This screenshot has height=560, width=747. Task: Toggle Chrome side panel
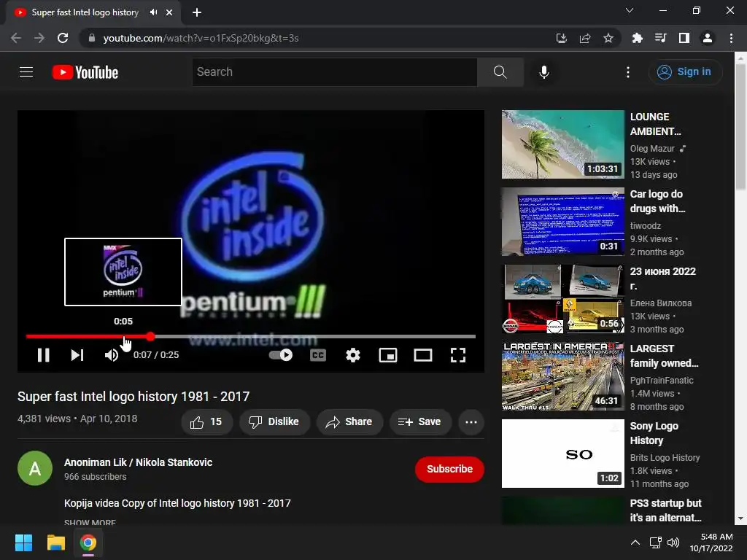click(x=684, y=38)
